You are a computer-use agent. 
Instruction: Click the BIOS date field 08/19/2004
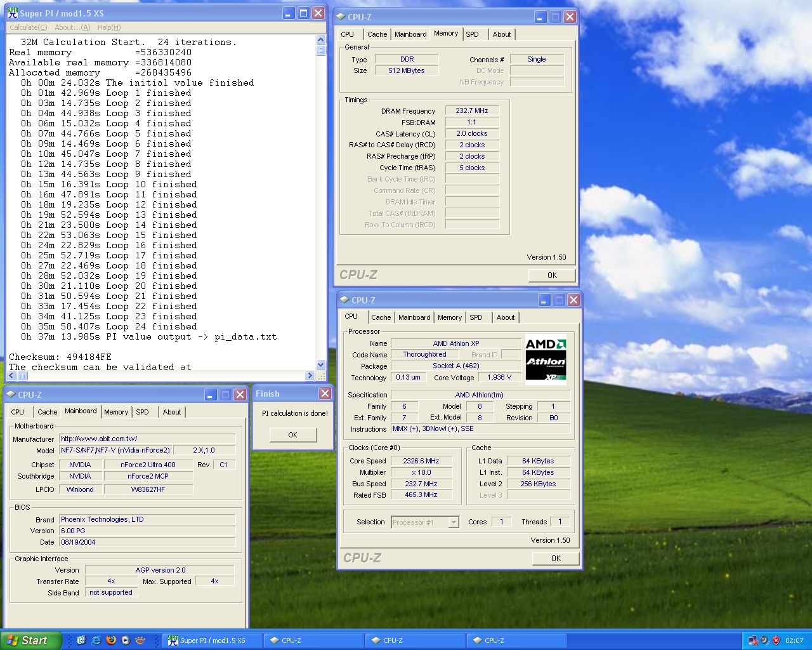point(147,542)
